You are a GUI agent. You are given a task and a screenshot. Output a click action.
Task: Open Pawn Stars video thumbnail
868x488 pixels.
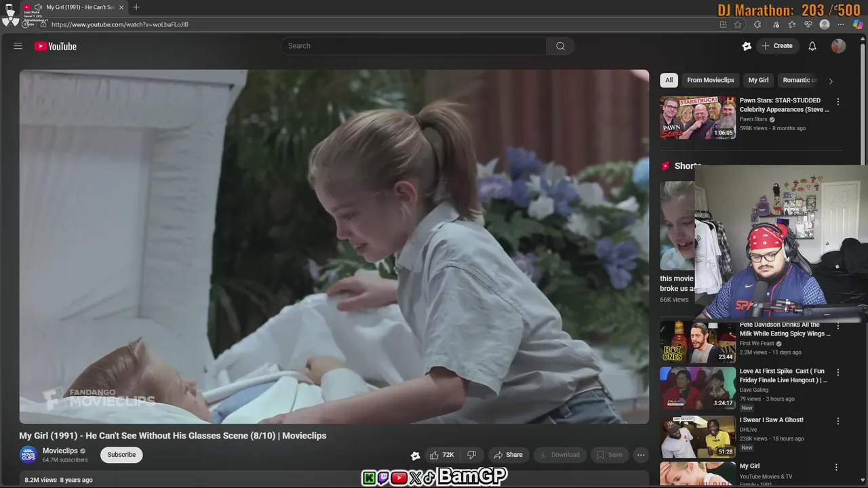click(698, 117)
